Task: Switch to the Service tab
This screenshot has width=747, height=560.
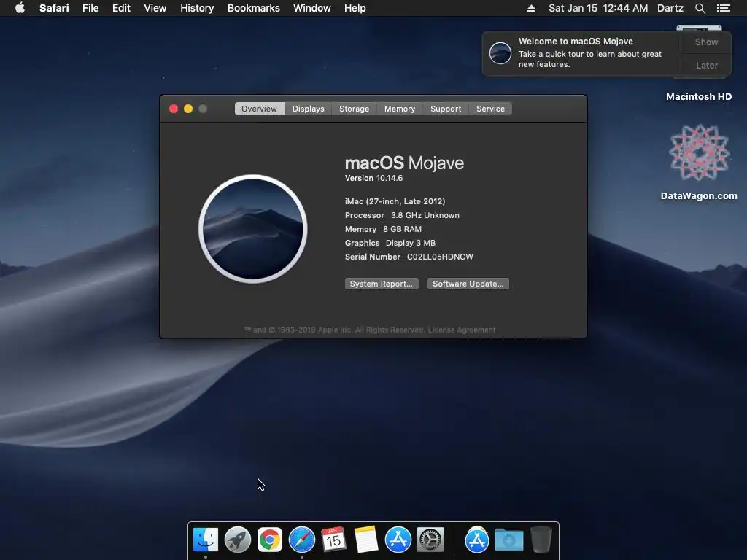Action: (x=490, y=109)
